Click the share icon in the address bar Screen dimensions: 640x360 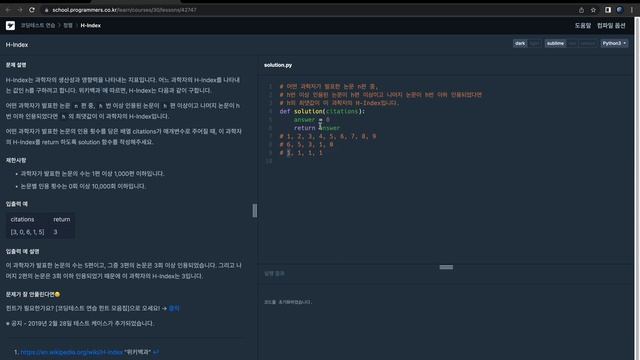[581, 10]
